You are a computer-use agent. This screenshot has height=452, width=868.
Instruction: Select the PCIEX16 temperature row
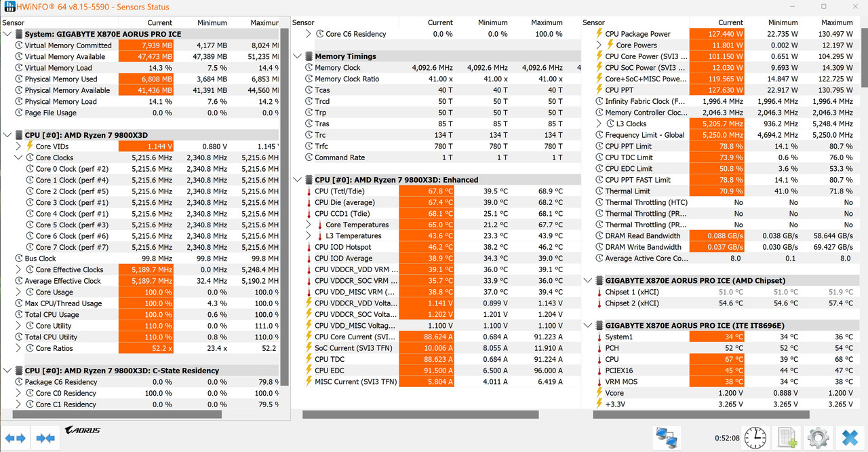click(x=722, y=371)
